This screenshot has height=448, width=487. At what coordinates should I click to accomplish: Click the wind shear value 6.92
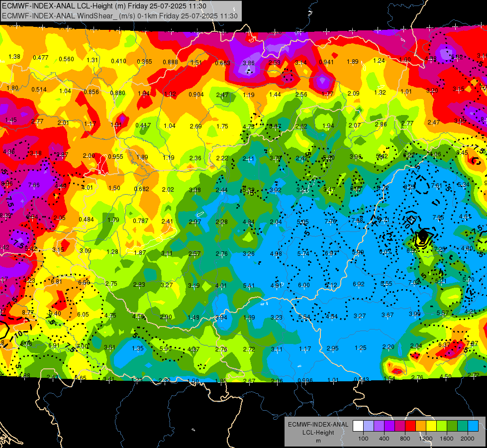(359, 284)
